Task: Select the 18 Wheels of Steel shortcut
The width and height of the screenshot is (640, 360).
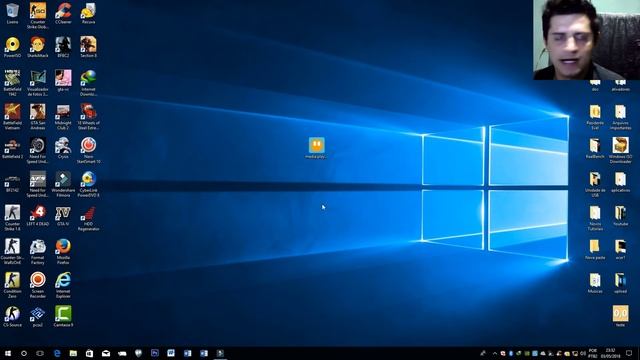Action: click(88, 117)
